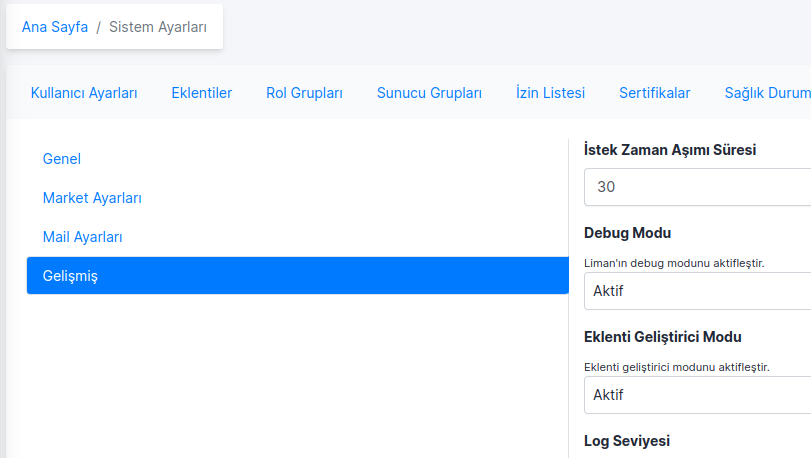This screenshot has height=458, width=811.
Task: Click the Debug Modu label
Action: [x=627, y=233]
